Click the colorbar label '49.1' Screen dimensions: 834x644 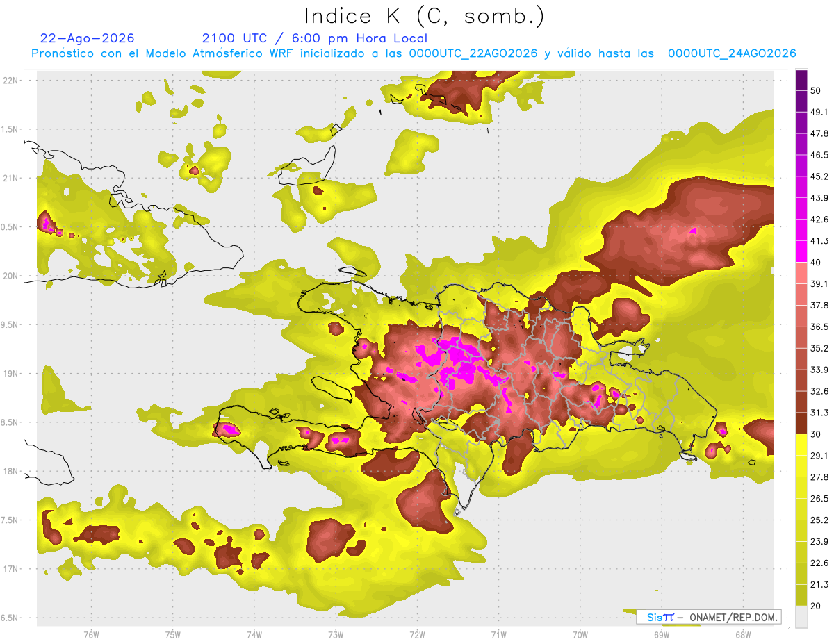coord(820,112)
